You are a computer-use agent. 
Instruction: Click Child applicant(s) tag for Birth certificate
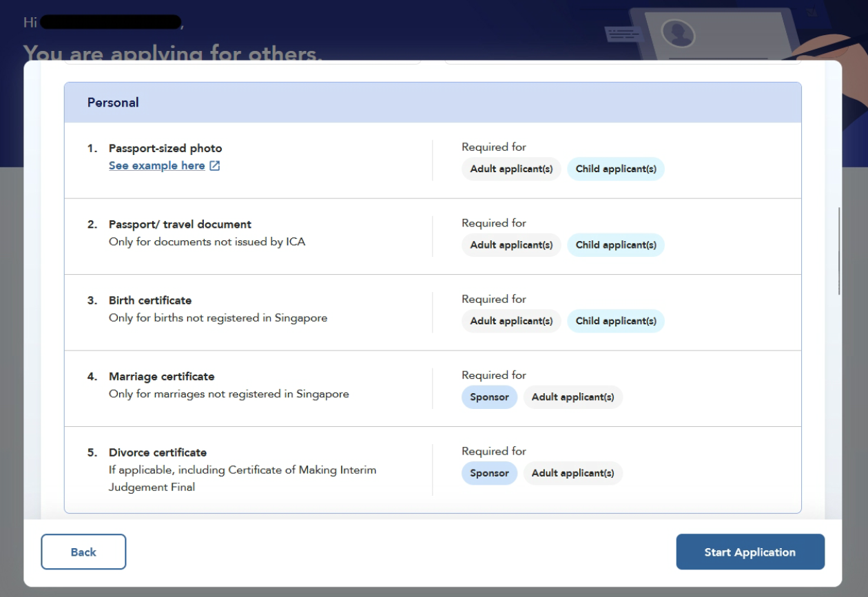[x=616, y=321]
